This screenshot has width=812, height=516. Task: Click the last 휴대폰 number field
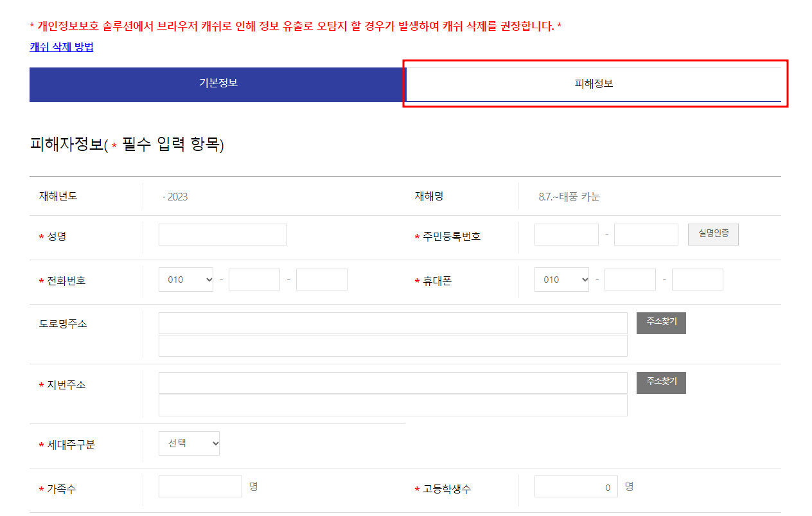(x=698, y=279)
